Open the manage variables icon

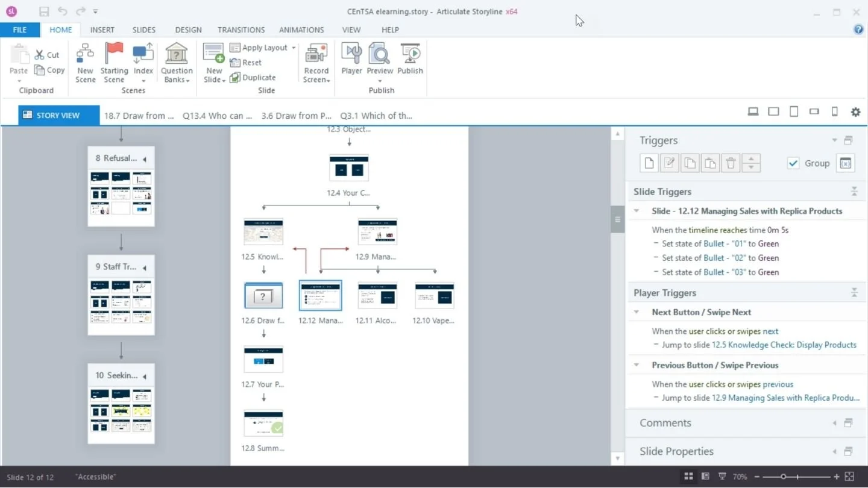[x=846, y=163]
